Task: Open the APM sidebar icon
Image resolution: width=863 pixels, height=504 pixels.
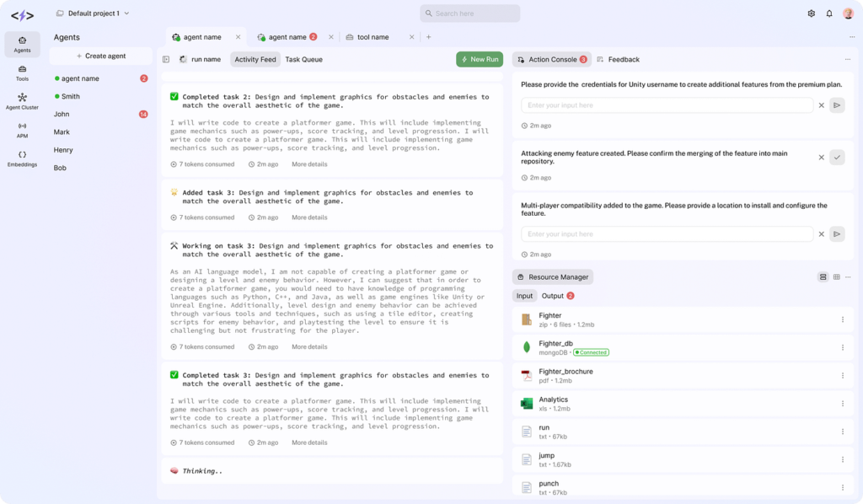Action: (x=22, y=130)
